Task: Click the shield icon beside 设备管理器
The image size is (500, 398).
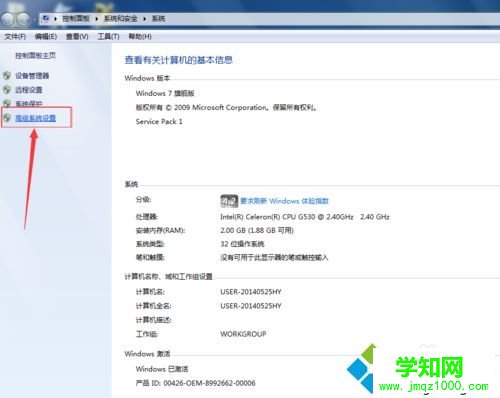Action: coord(7,76)
